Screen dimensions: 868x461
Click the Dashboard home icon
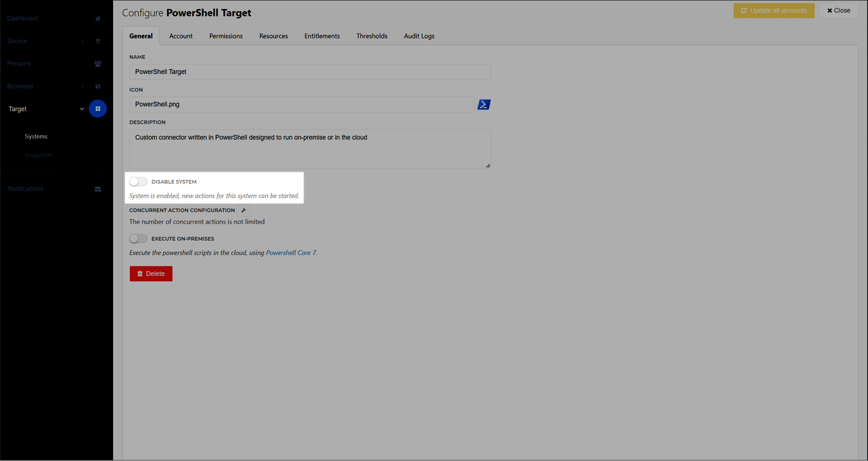(x=98, y=19)
